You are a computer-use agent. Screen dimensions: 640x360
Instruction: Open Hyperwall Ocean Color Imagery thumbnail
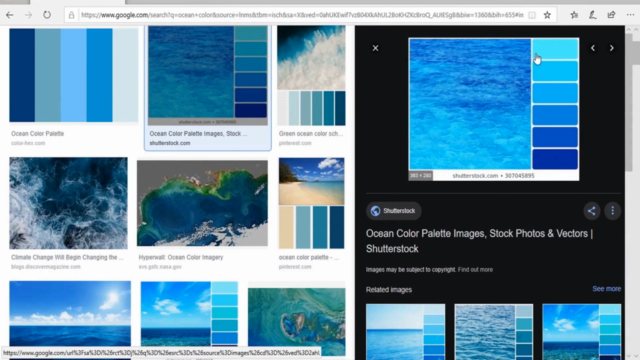click(x=202, y=203)
